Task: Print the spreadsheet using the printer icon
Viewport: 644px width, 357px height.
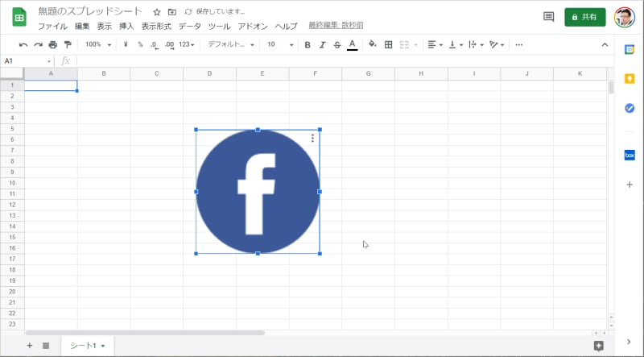Action: (53, 44)
